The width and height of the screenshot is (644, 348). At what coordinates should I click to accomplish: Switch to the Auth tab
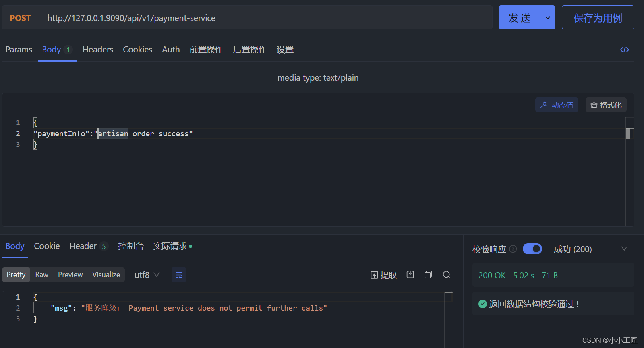click(171, 50)
